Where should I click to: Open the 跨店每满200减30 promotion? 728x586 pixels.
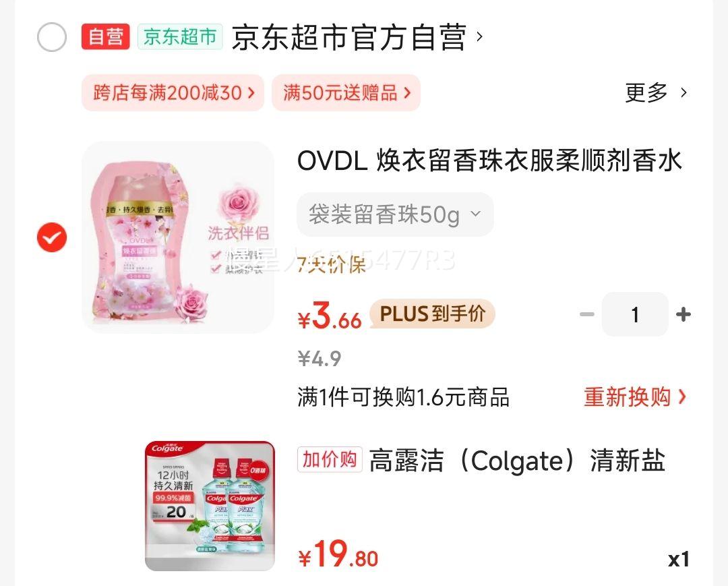[173, 92]
